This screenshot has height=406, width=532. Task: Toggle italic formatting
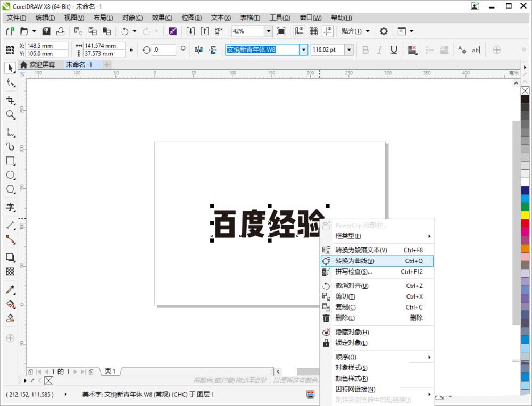[x=379, y=49]
